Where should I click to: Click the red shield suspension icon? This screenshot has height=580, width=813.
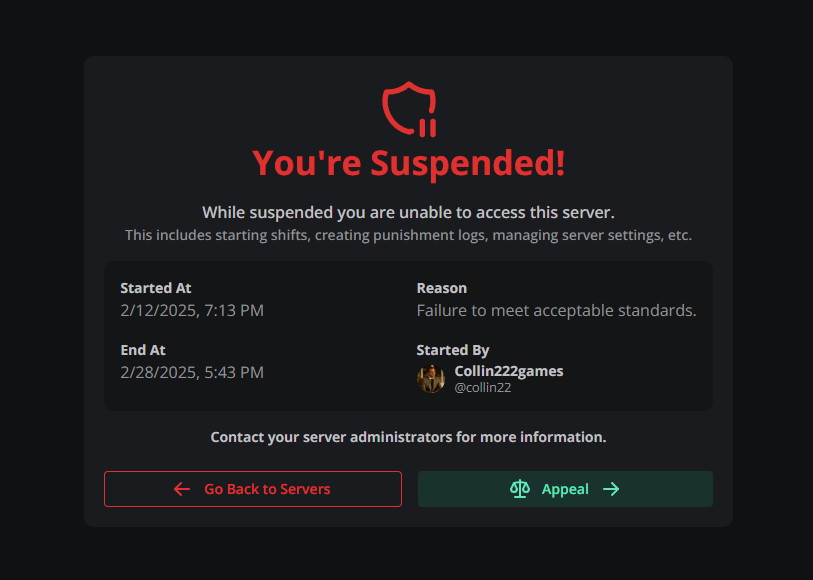point(408,103)
